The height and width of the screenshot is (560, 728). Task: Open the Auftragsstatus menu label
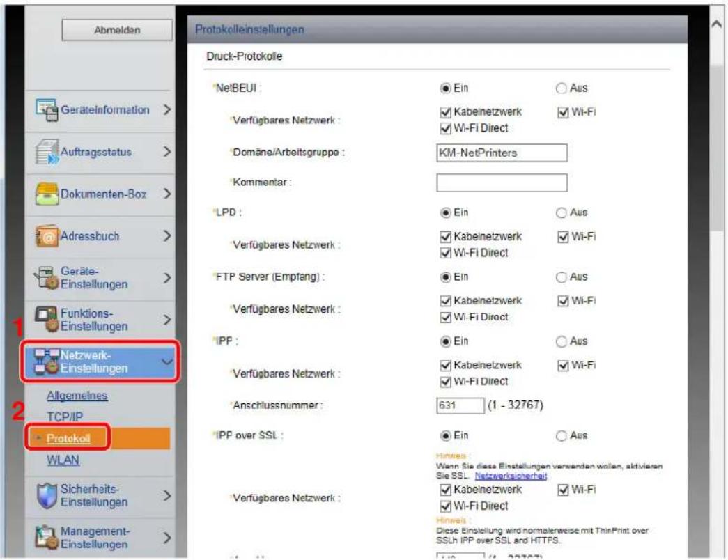pos(96,152)
